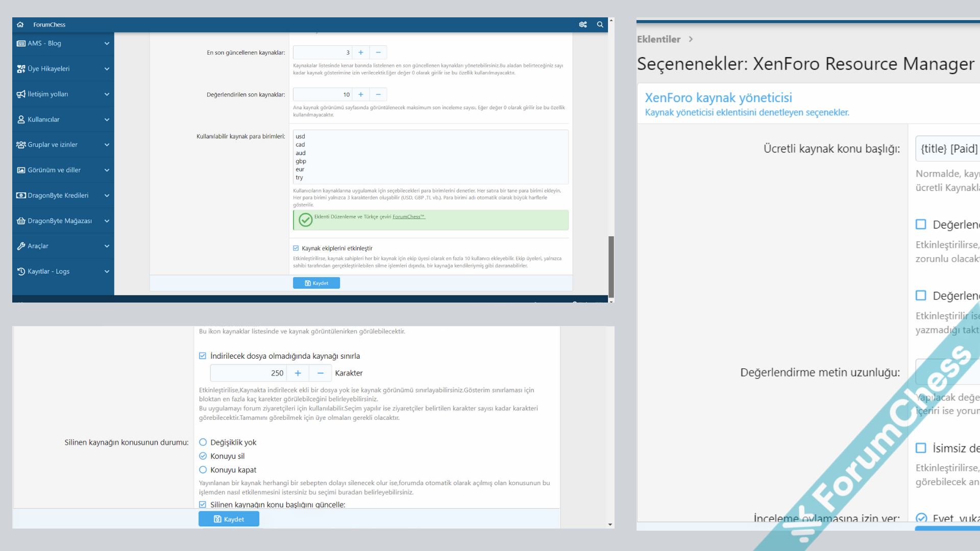Image resolution: width=980 pixels, height=551 pixels.
Task: Expand the AMS - Blog chevron
Action: click(107, 43)
